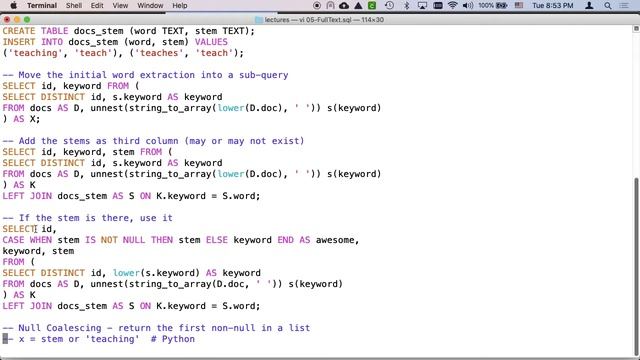The height and width of the screenshot is (360, 640).
Task: Open the Bluetooth status menu
Action: (407, 5)
